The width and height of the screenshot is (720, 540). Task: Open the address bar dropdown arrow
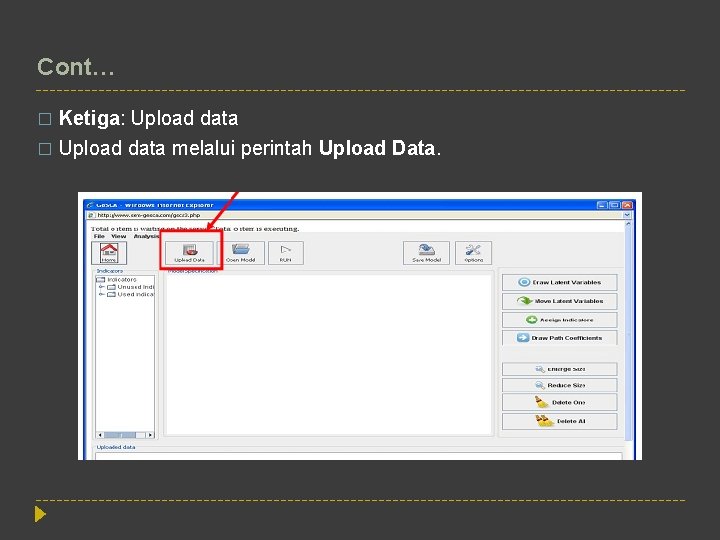pyautogui.click(x=627, y=215)
